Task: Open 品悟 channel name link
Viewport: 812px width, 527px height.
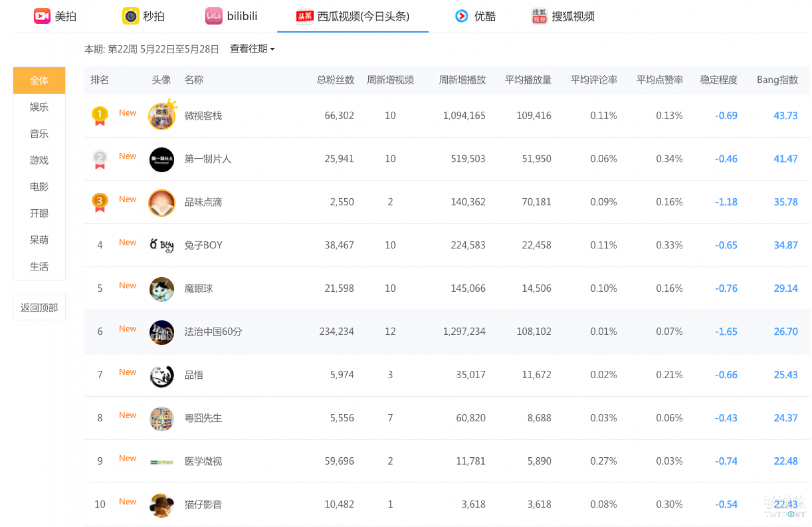Action: click(194, 375)
